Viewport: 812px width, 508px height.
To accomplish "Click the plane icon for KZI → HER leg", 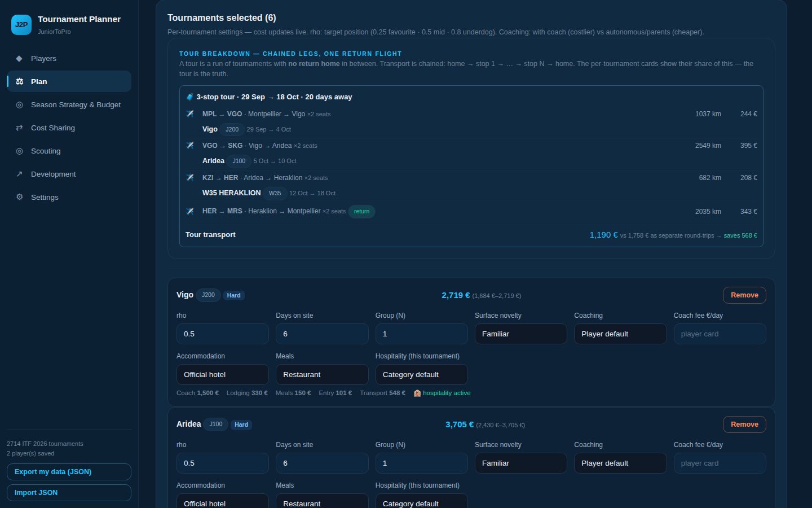I will point(190,177).
